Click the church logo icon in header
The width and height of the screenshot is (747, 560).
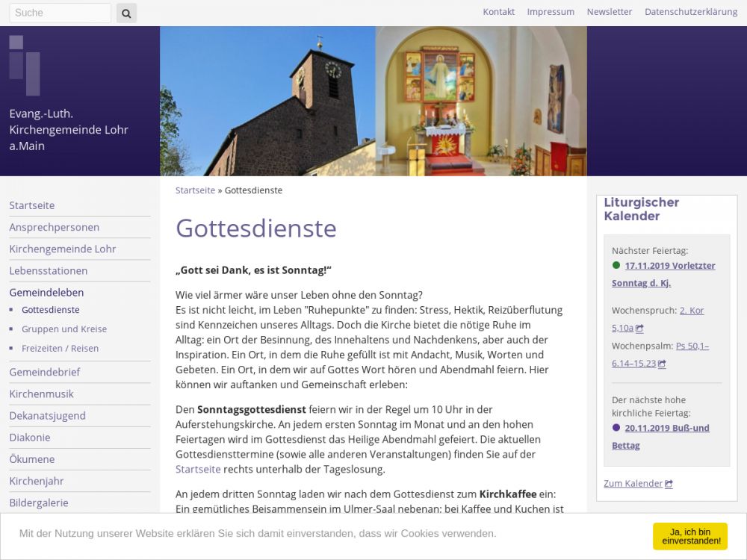[25, 65]
